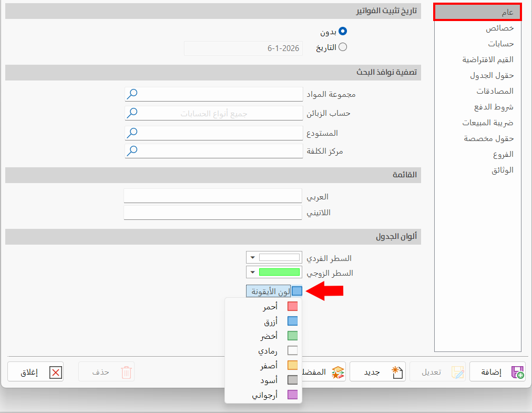The width and height of the screenshot is (532, 413).
Task: Click the pencil icon on تعديل
Action: 458,372
